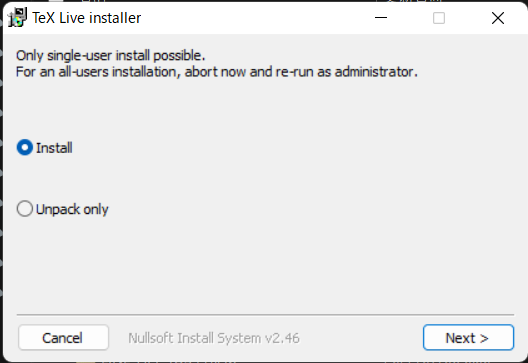Click the filled blue dot beside Install
The height and width of the screenshot is (363, 528).
pos(25,147)
